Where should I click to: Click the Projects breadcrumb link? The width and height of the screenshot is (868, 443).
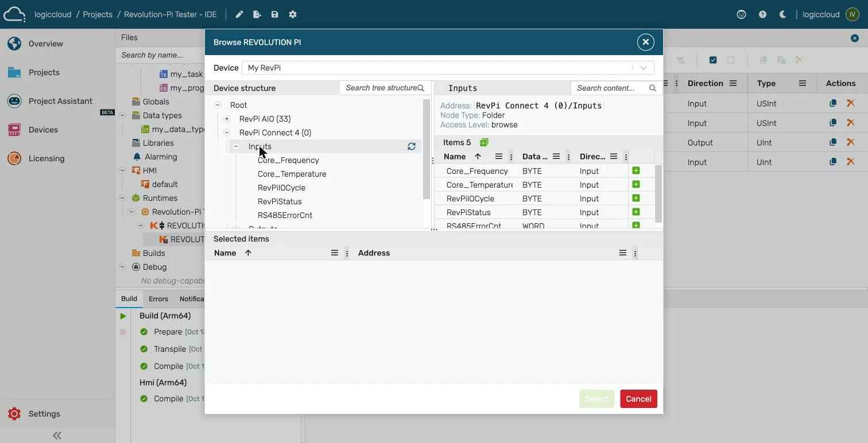point(98,14)
